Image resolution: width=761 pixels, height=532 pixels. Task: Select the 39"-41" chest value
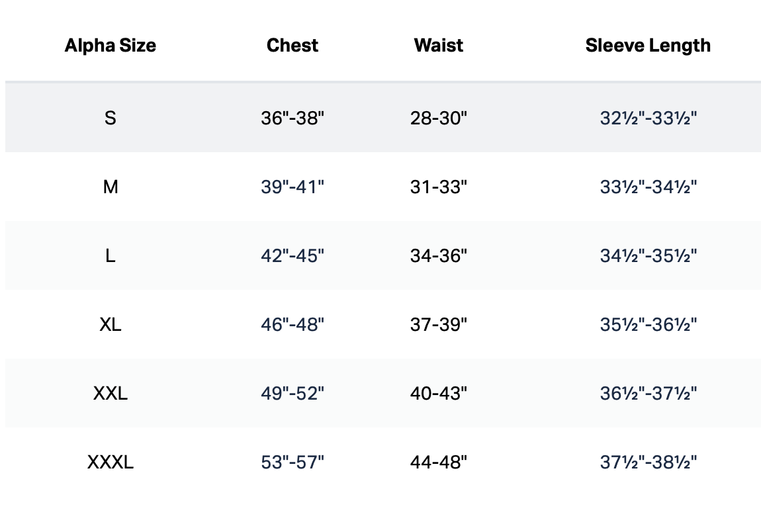(x=292, y=187)
